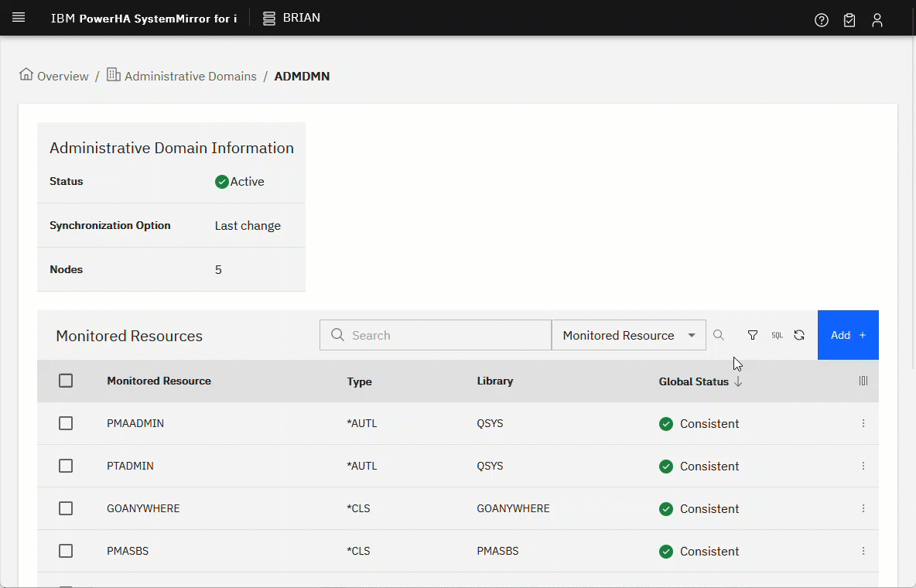Viewport: 916px width, 588px height.
Task: Check the PTADMIN row checkbox
Action: (66, 466)
